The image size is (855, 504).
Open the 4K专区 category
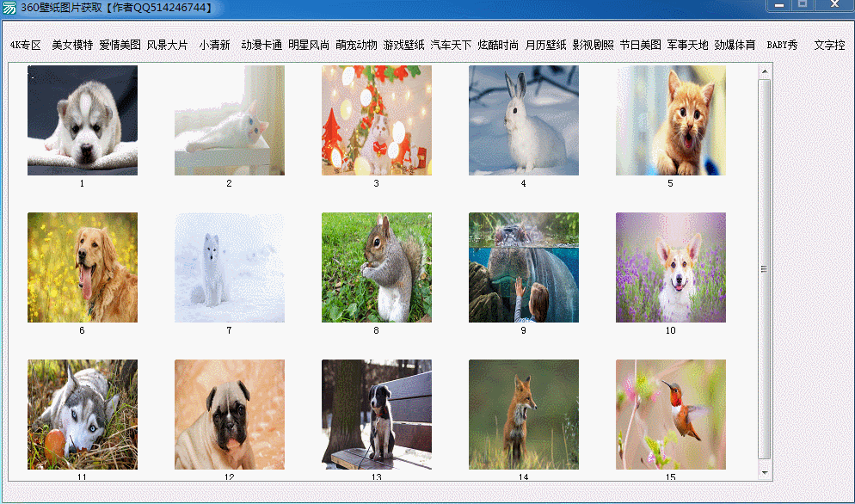click(x=26, y=45)
